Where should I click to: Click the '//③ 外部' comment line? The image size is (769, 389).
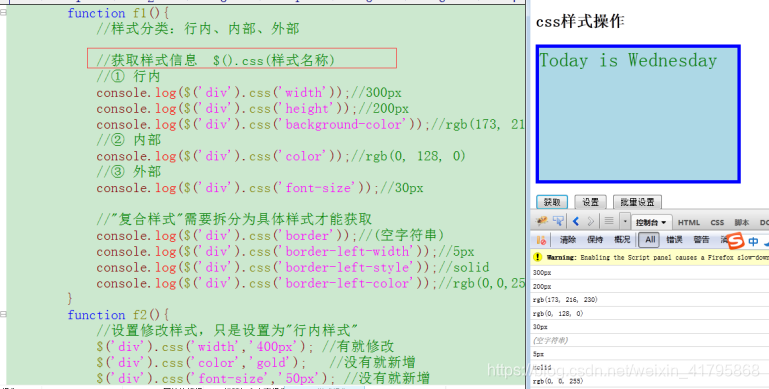pos(128,172)
